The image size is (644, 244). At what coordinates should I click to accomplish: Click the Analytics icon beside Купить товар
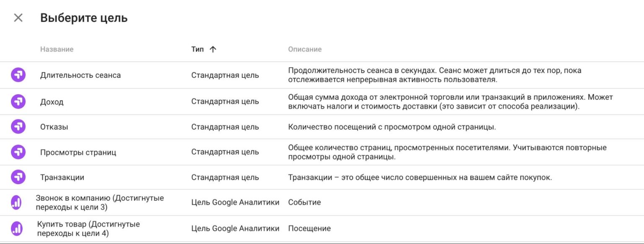18,228
